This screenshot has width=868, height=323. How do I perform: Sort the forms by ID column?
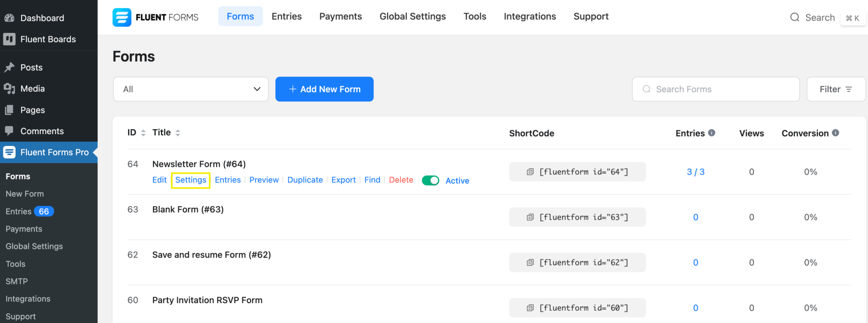[143, 133]
